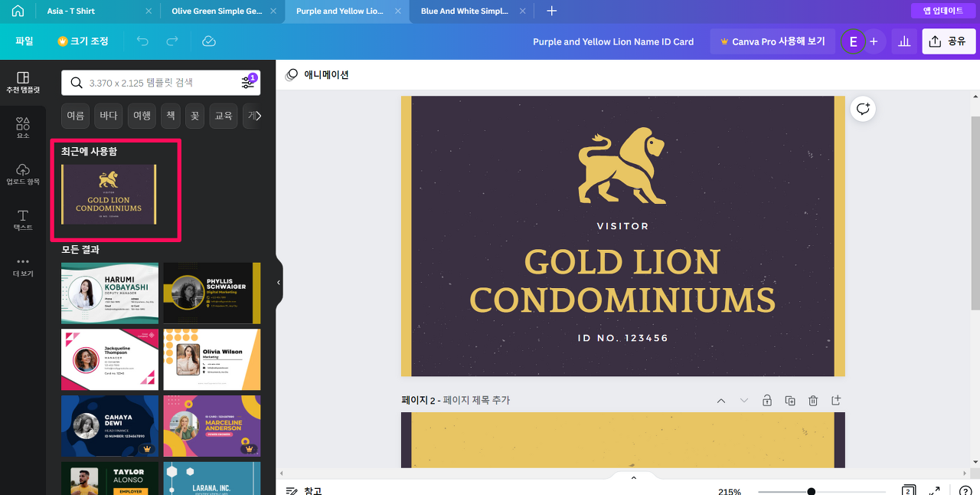Enter fullscreen presentation mode
The width and height of the screenshot is (980, 495).
[935, 491]
